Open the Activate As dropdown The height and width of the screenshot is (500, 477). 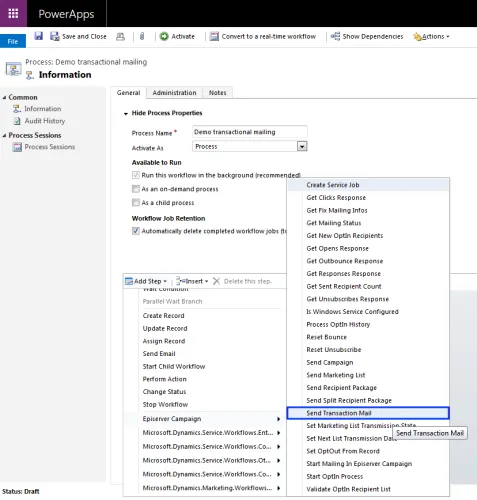point(302,146)
